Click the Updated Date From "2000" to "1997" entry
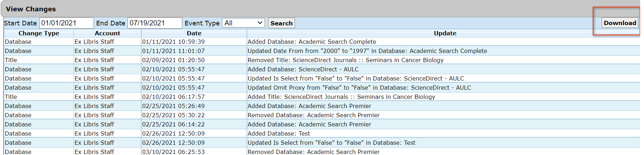 pos(367,51)
